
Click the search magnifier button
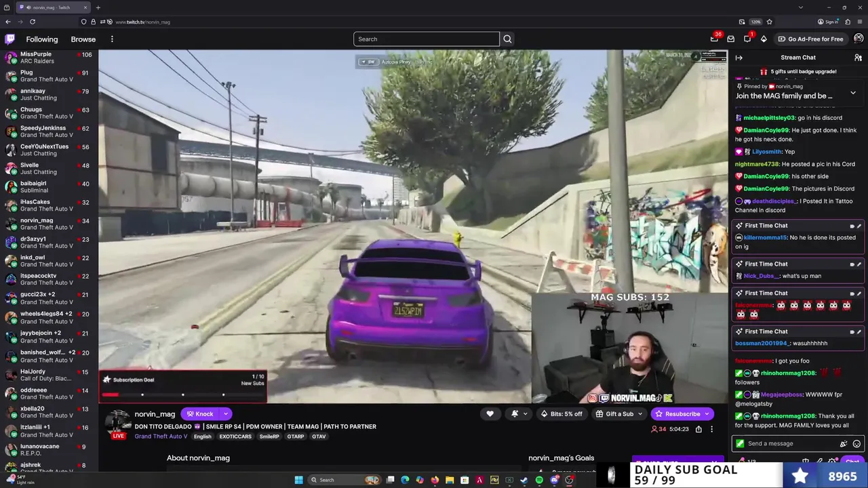[x=507, y=39]
